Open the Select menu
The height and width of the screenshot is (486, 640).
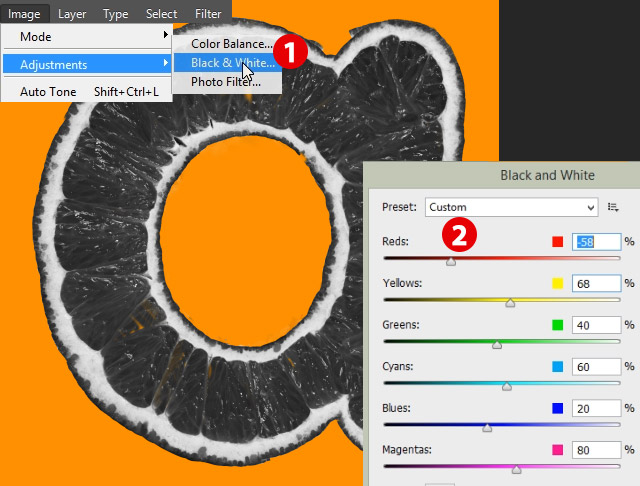162,14
